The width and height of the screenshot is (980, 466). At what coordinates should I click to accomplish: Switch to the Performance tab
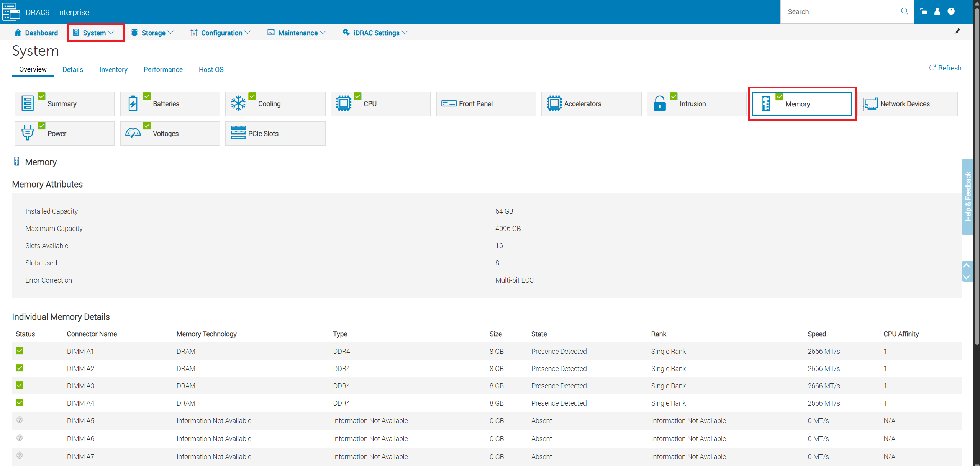[x=163, y=69]
